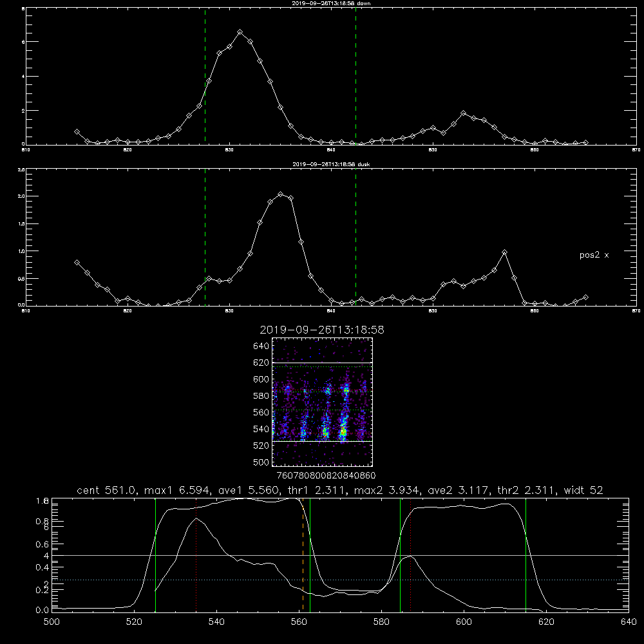Click the '640' label on bottom plot x-axis

[629, 622]
